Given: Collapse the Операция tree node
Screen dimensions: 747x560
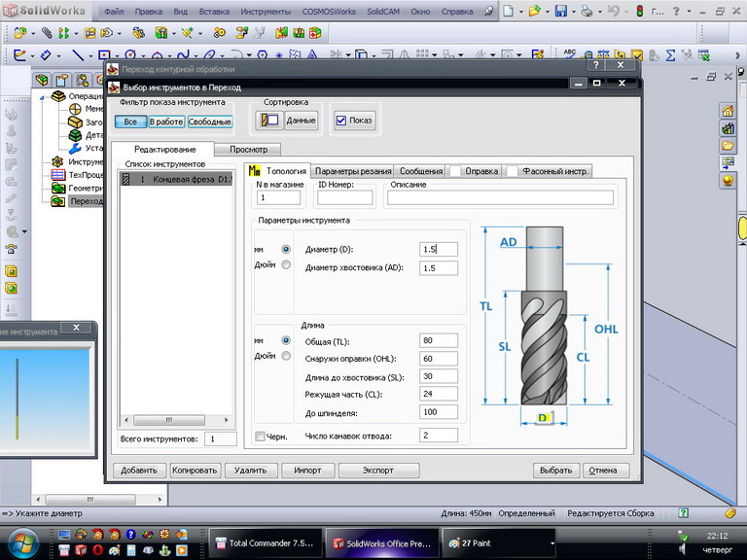Looking at the screenshot, I should (x=43, y=97).
